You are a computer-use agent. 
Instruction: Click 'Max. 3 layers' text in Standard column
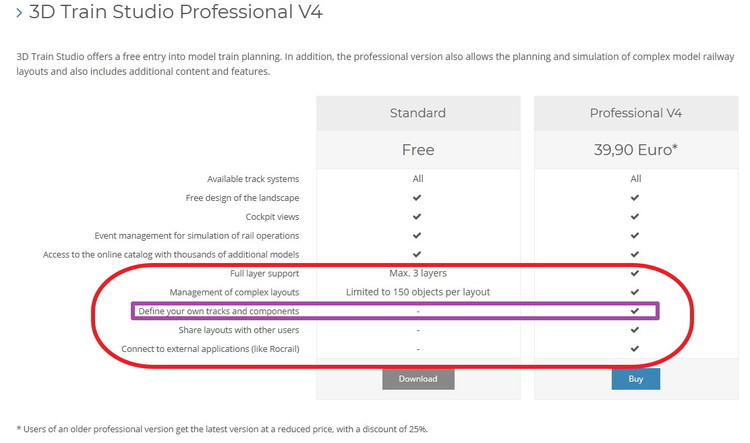(x=418, y=273)
